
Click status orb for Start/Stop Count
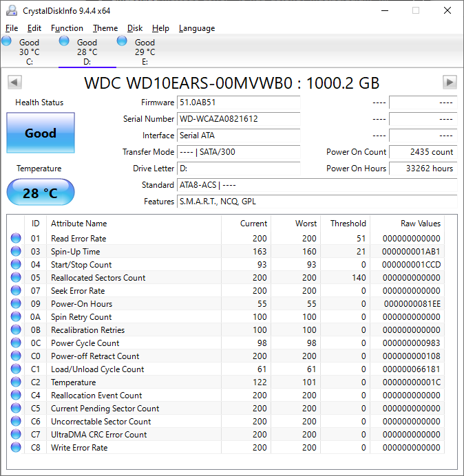click(x=16, y=264)
